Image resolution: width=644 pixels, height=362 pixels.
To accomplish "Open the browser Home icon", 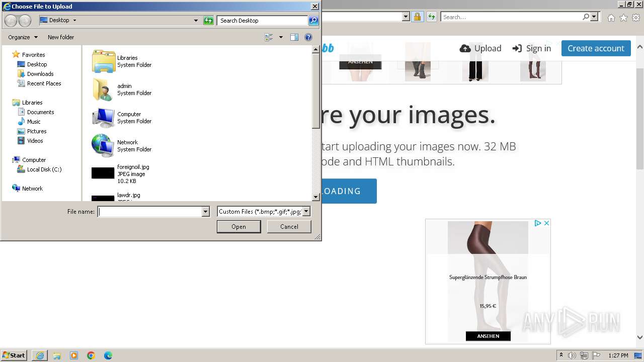I will click(x=611, y=18).
